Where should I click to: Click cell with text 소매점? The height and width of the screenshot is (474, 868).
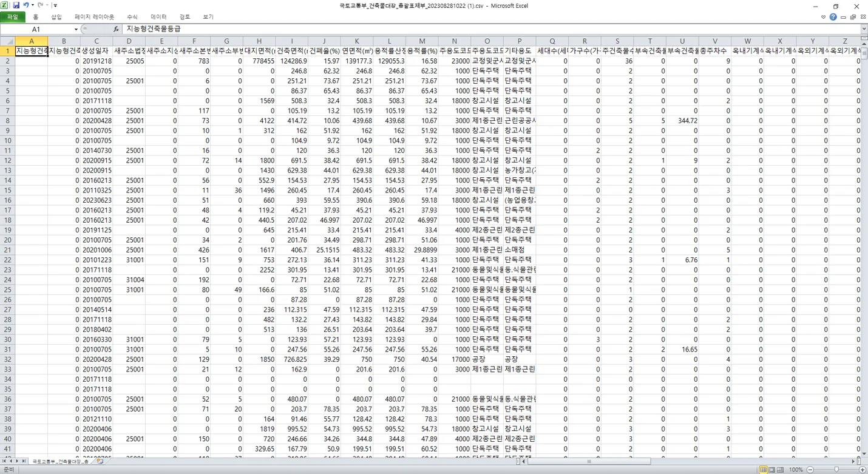520,250
